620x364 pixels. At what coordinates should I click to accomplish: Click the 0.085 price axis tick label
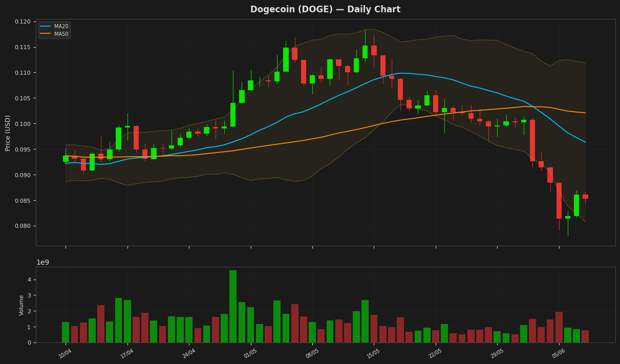click(22, 201)
